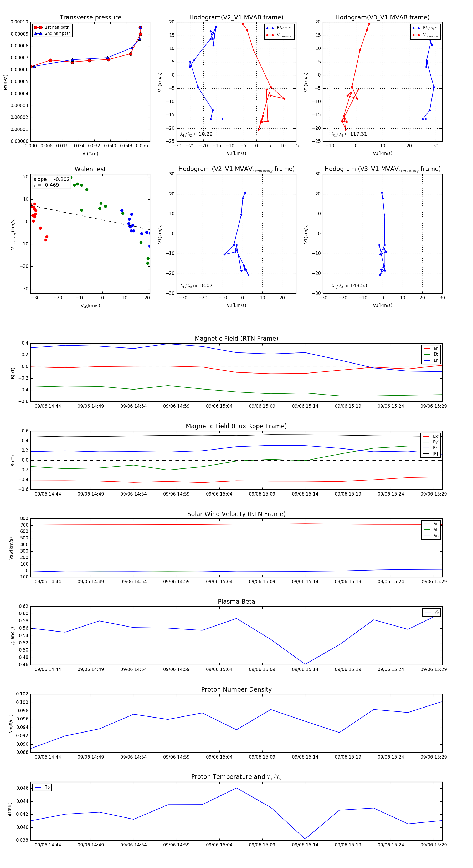Click the red circle marker for 1st half path
The height and width of the screenshot is (868, 473).
coord(38,27)
